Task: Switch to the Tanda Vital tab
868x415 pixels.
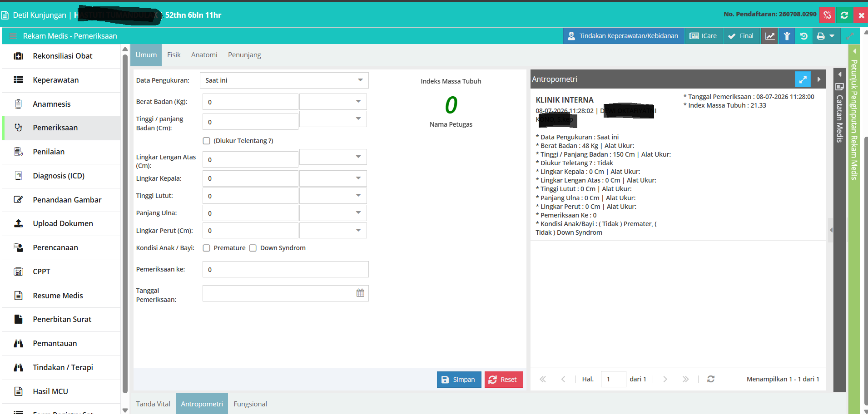Action: pos(153,404)
